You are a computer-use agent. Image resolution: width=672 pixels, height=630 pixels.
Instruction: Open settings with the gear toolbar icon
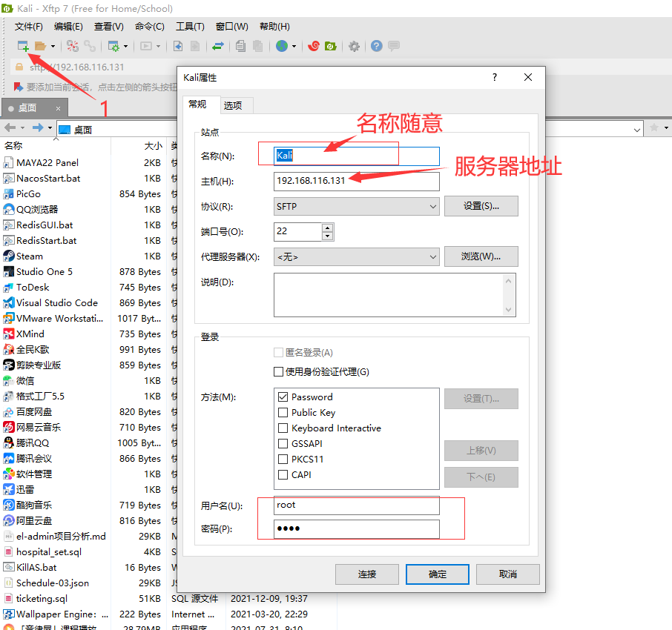tap(354, 46)
